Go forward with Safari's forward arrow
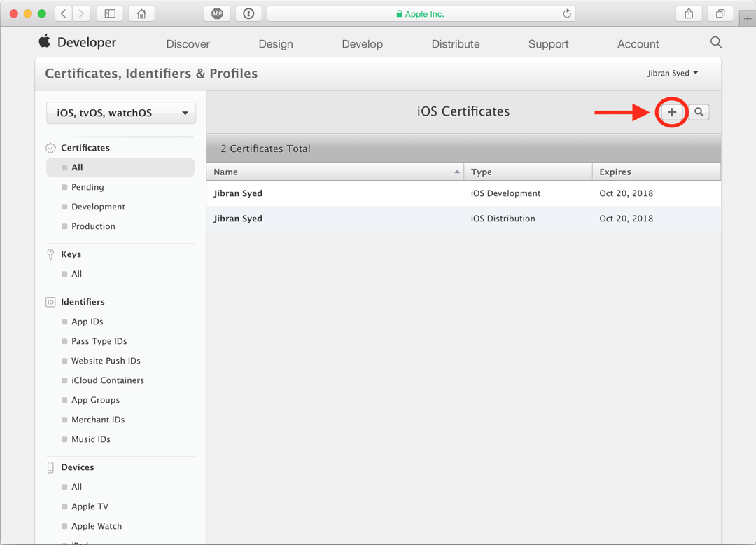 tap(81, 13)
